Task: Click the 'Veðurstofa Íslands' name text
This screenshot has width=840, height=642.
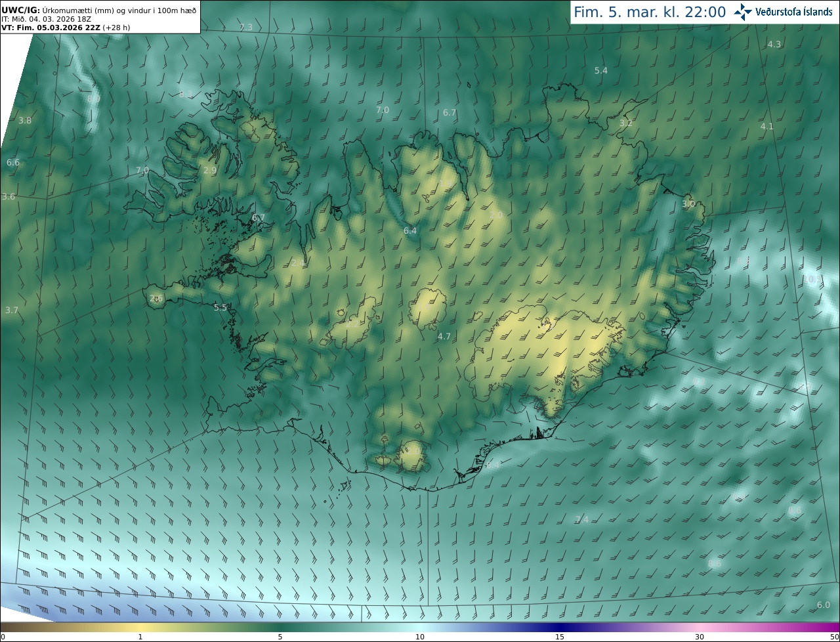Action: click(x=794, y=12)
